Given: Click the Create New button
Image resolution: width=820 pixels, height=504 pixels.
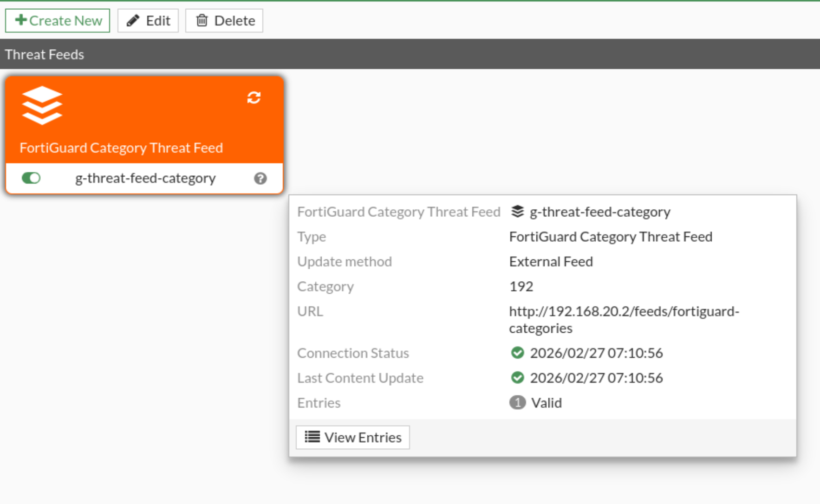Looking at the screenshot, I should tap(58, 21).
